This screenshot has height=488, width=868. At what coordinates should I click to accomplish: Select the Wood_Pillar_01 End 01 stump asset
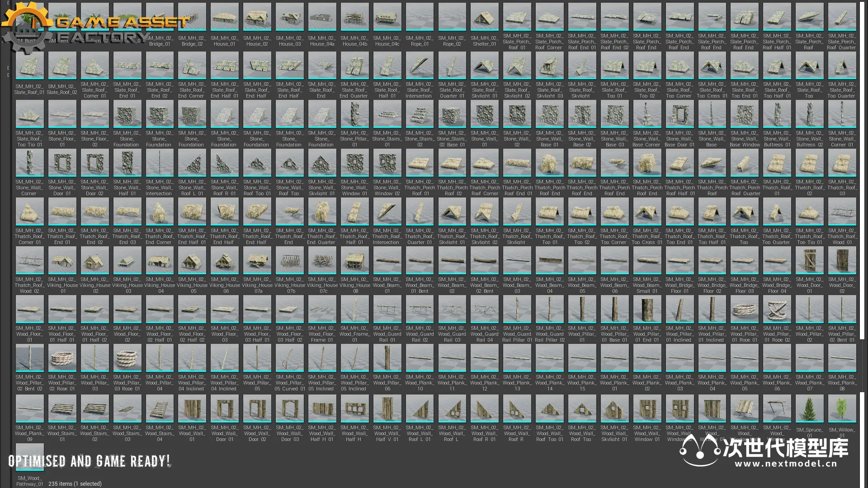[647, 309]
